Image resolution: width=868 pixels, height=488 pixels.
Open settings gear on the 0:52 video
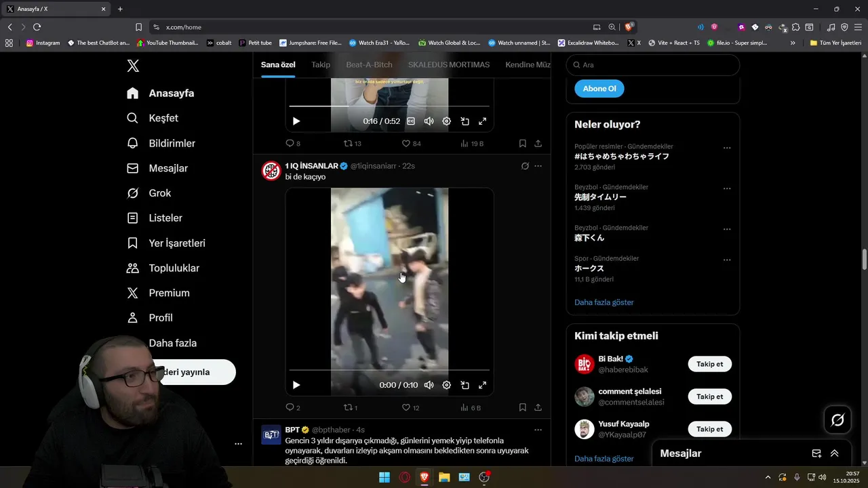point(447,121)
